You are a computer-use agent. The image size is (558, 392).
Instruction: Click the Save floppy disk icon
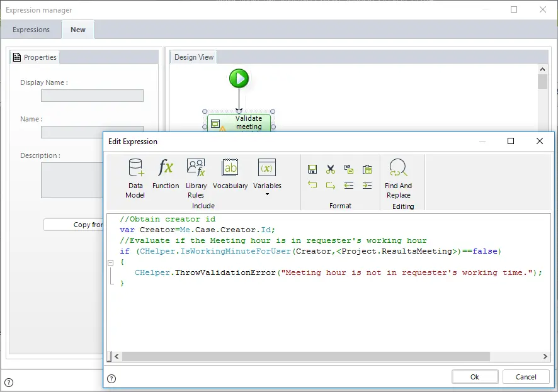(312, 169)
